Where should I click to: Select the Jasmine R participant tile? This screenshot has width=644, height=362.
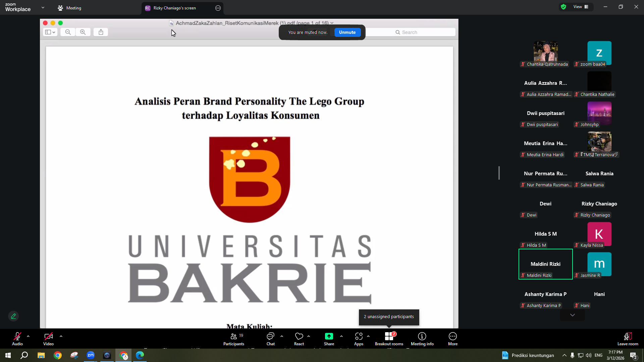599,264
